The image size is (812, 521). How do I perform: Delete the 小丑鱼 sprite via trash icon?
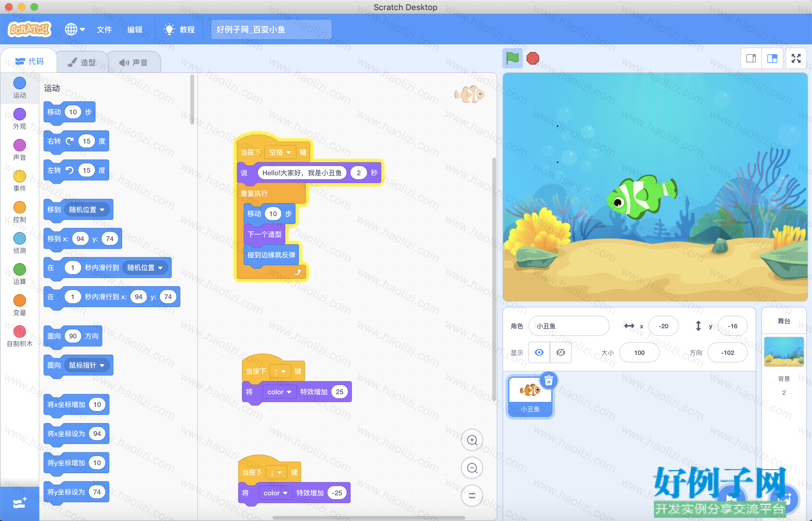pyautogui.click(x=548, y=381)
